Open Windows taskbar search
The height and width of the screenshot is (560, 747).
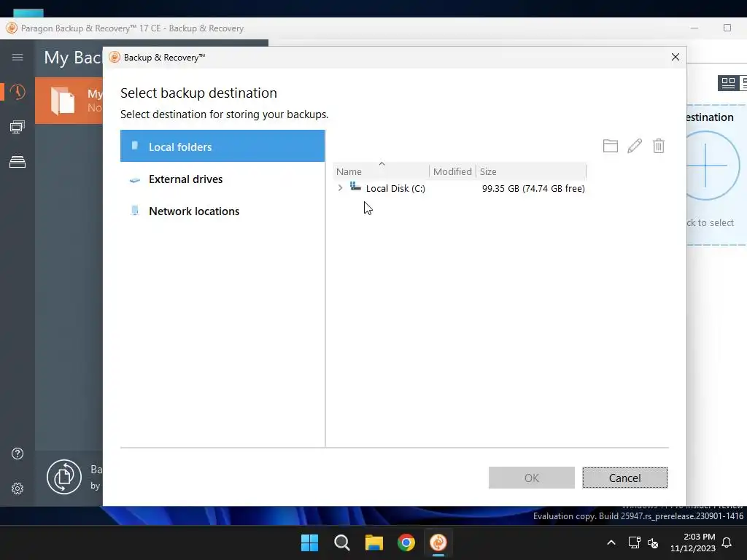(342, 542)
